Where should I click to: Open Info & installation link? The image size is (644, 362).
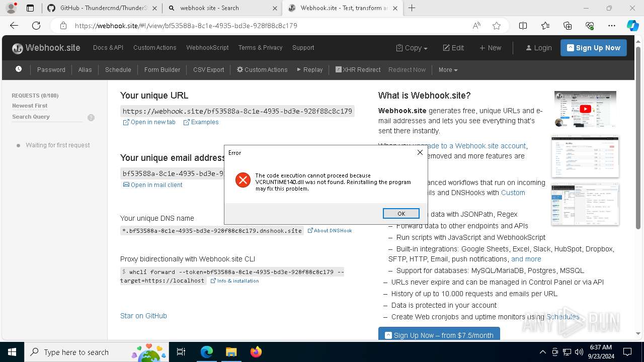click(234, 281)
